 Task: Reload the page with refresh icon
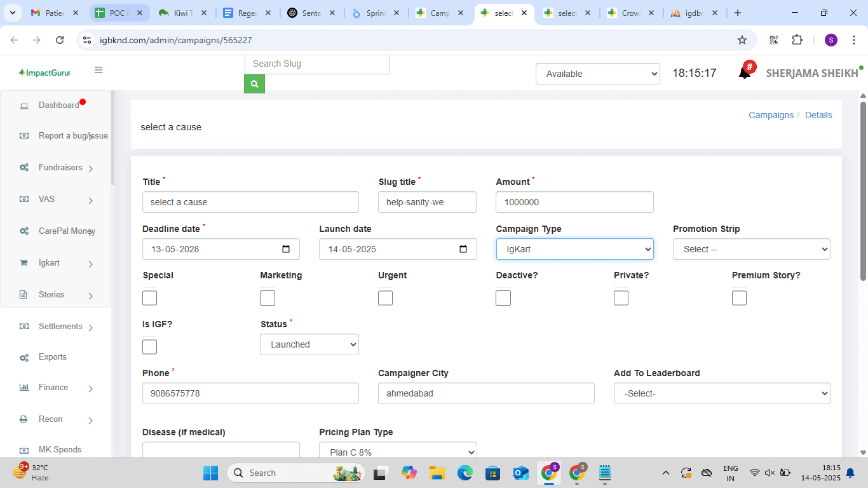(x=60, y=40)
